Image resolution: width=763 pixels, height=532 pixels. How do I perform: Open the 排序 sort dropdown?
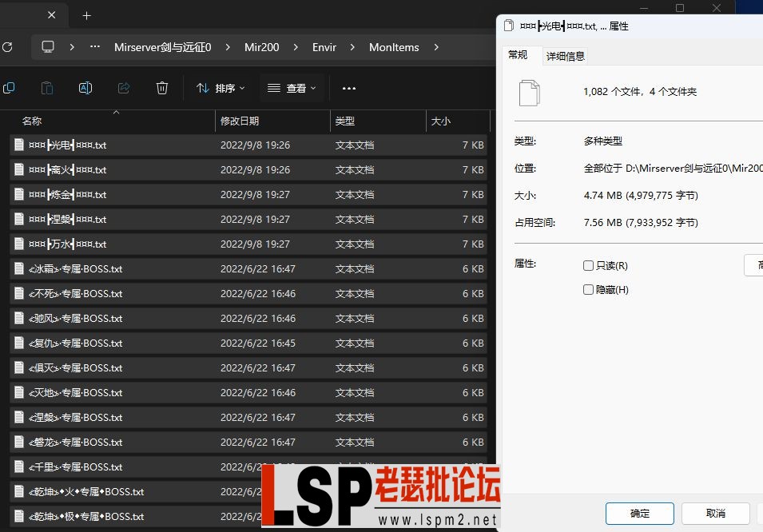pyautogui.click(x=221, y=88)
